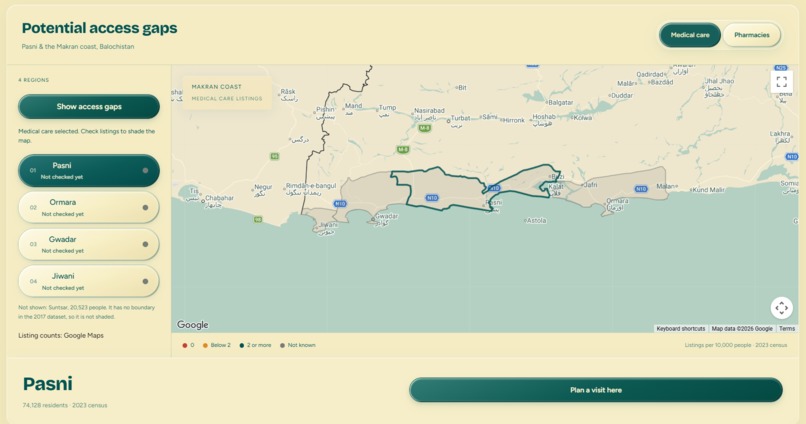Screen dimensions: 806x424
Task: Click the Plan a visit here button
Action: pyautogui.click(x=596, y=390)
